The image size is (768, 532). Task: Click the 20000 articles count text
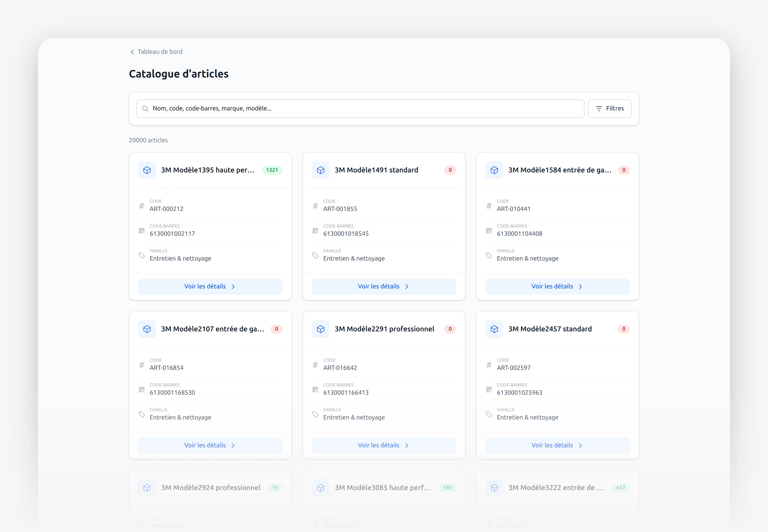coord(148,140)
